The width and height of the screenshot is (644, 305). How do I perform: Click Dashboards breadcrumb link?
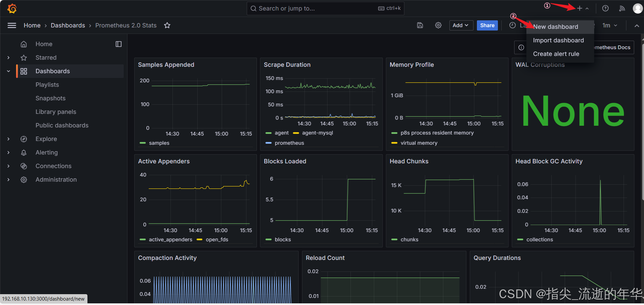tap(68, 25)
